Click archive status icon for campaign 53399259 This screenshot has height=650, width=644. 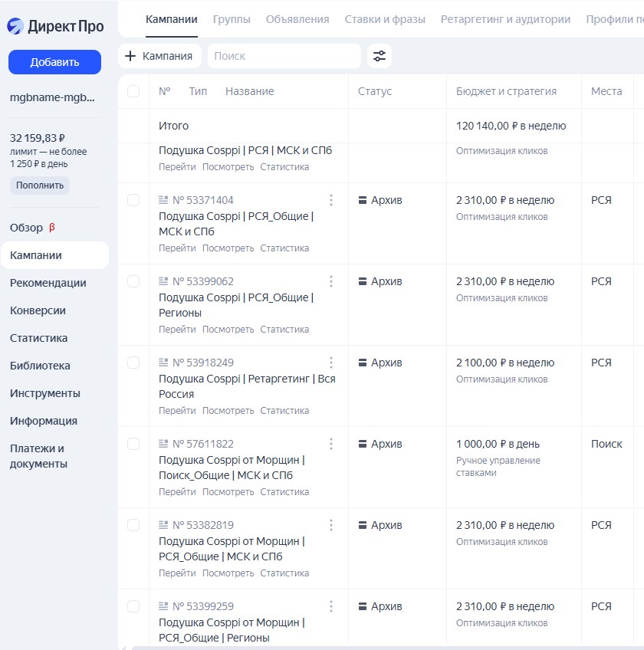tap(363, 606)
